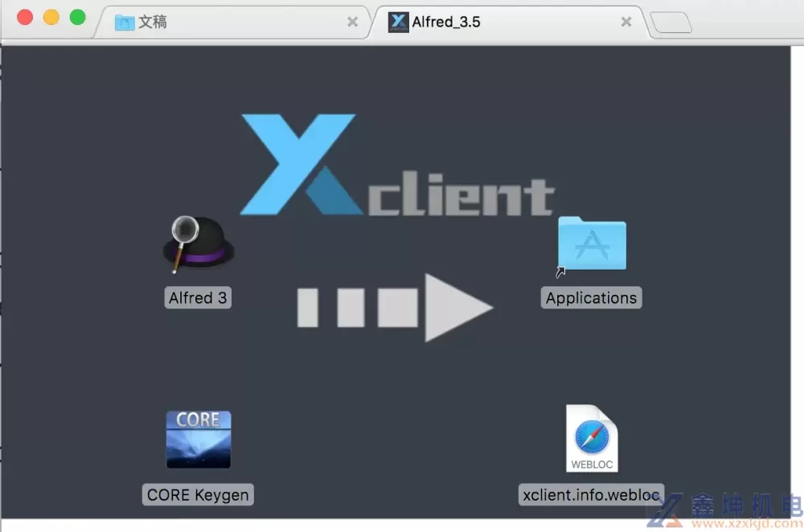Click the green full-screen window button
Screen dimensions: 804x532
pyautogui.click(x=78, y=18)
